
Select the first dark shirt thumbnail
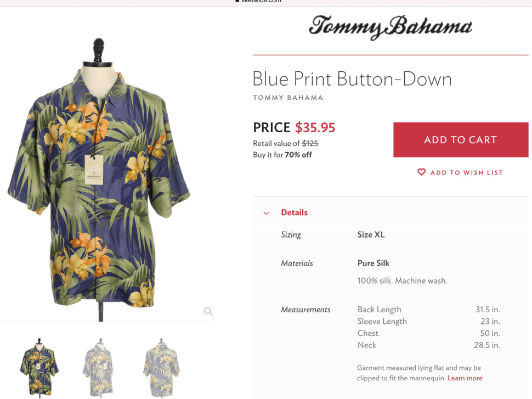39,366
